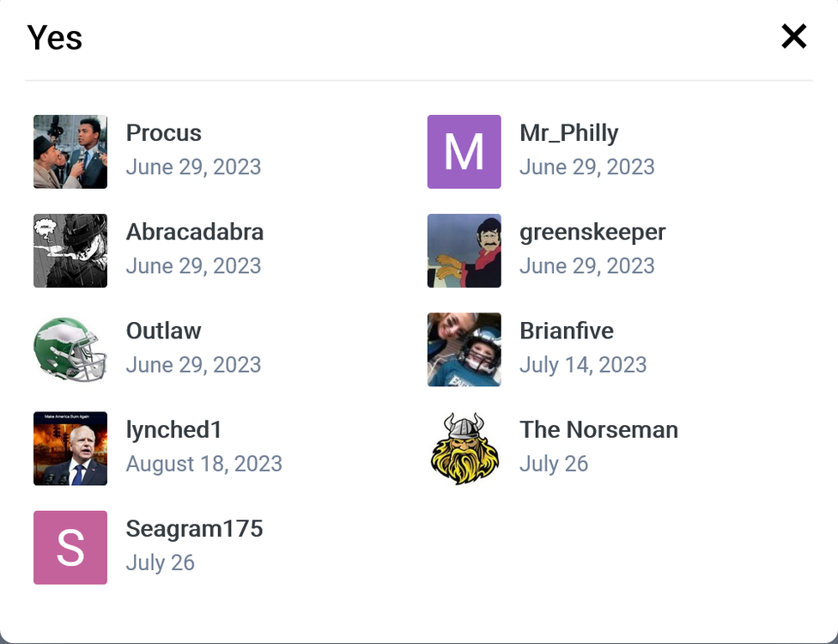The height and width of the screenshot is (644, 838).
Task: Click the August 18, 2023 date
Action: pos(203,464)
